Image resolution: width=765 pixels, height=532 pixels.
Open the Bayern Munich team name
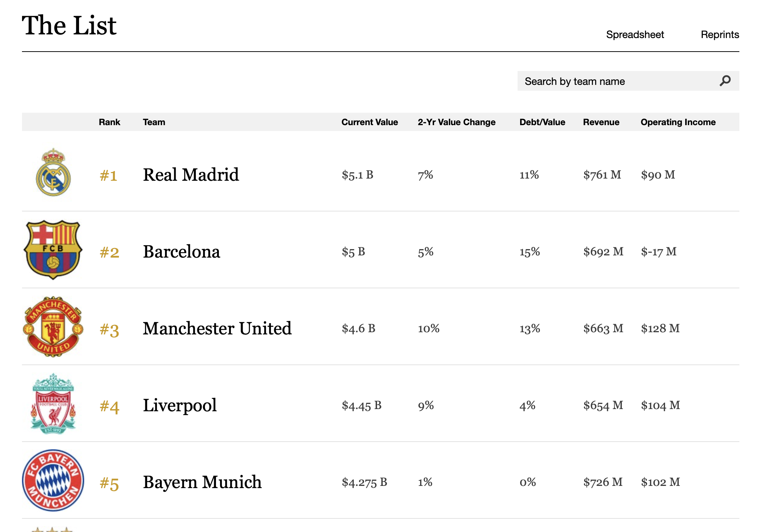click(202, 482)
